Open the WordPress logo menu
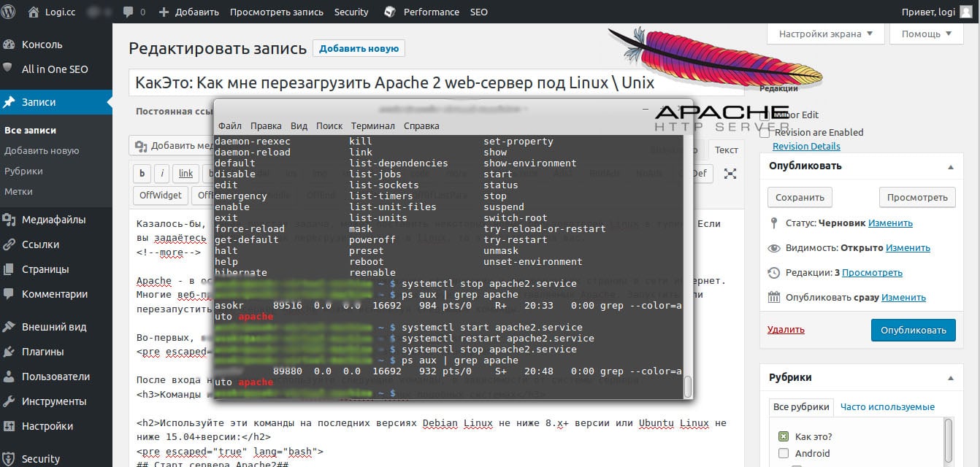 point(9,12)
